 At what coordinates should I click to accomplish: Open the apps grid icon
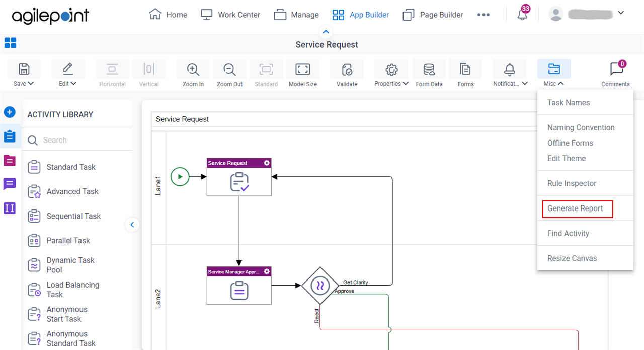tap(10, 43)
